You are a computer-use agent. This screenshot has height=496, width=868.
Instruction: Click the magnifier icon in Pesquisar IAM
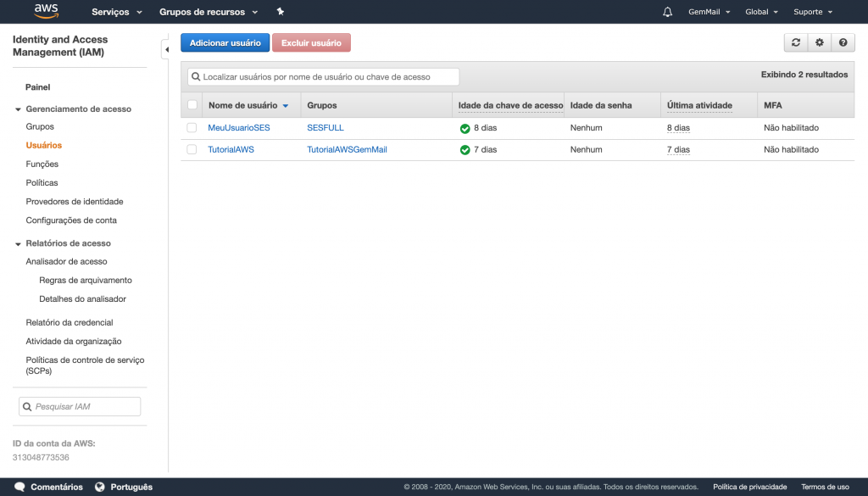(x=27, y=407)
